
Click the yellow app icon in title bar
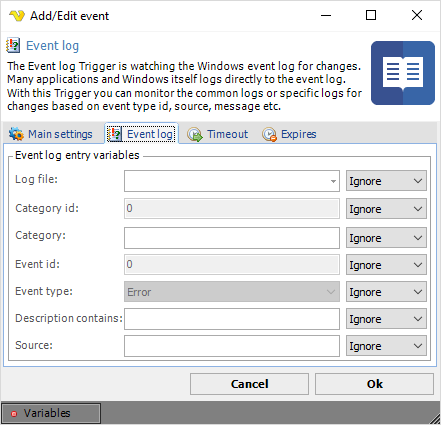coord(17,16)
